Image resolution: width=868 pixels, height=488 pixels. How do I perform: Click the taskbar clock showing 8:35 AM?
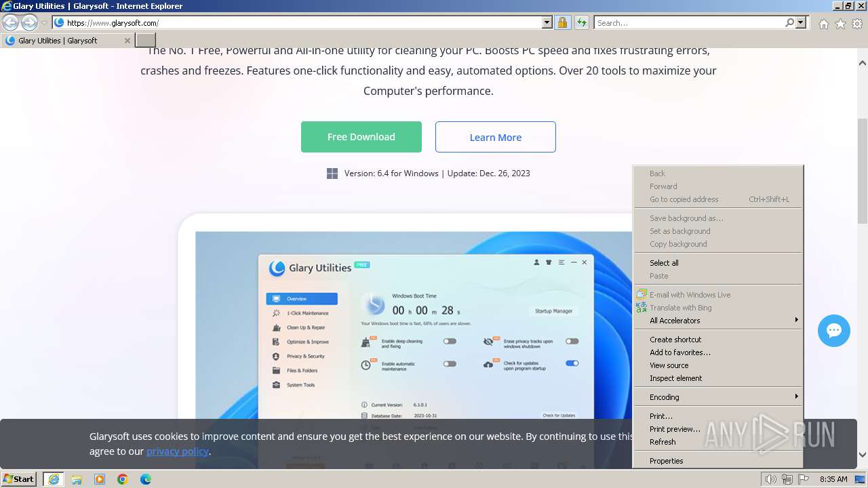pos(833,479)
